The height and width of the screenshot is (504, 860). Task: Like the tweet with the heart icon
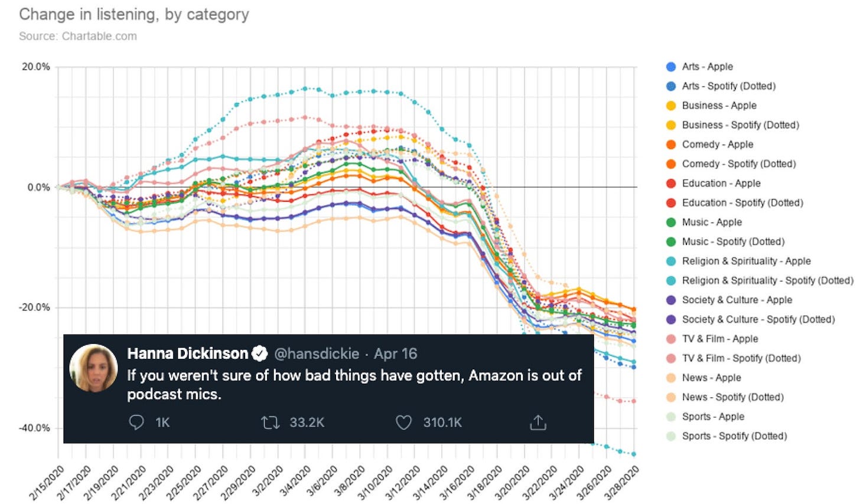(403, 422)
